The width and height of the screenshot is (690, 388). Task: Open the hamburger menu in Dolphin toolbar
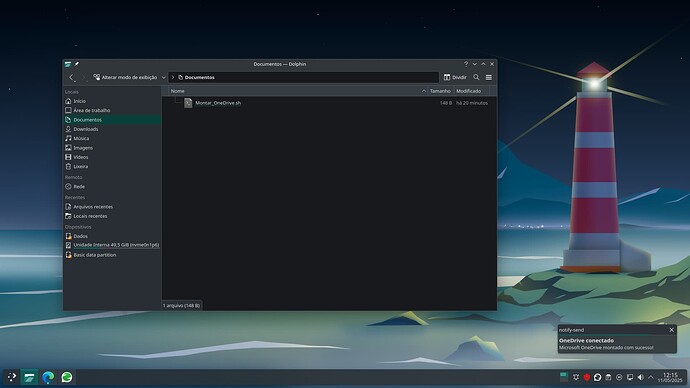tap(488, 77)
